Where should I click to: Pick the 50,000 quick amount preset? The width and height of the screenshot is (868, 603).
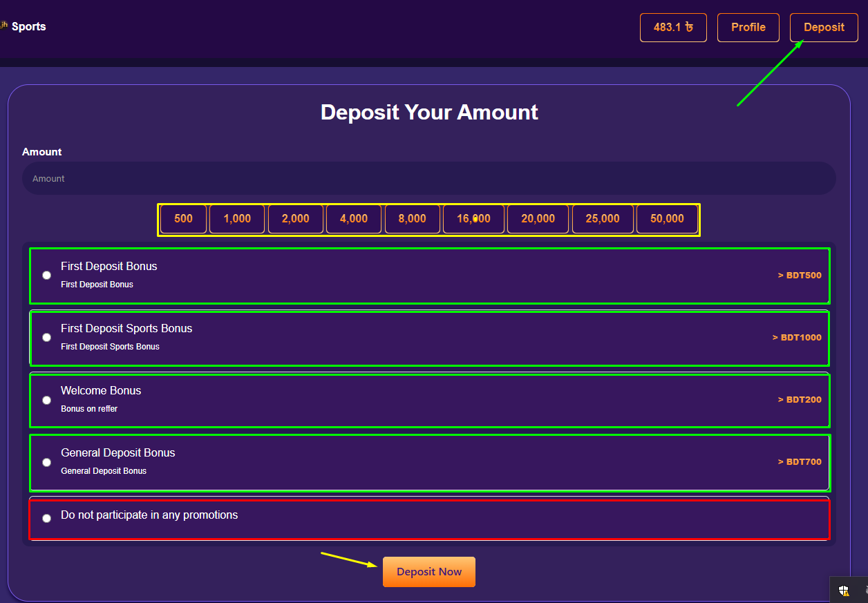click(x=667, y=219)
